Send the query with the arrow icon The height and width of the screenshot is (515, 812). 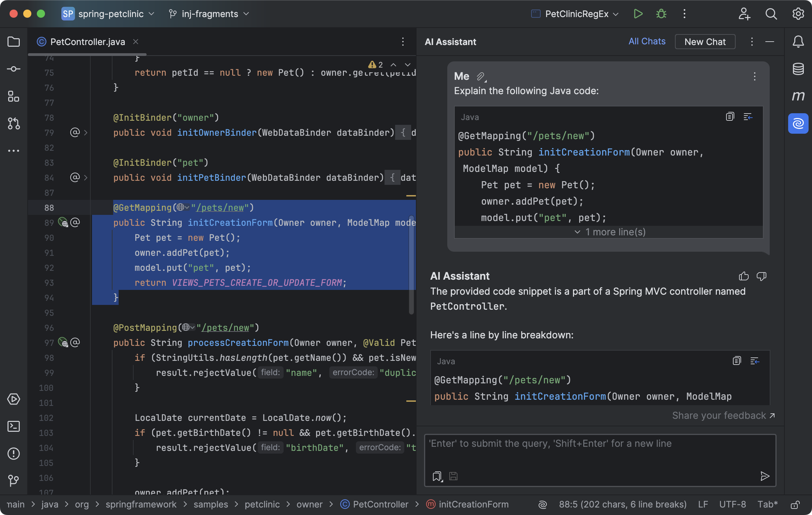765,476
